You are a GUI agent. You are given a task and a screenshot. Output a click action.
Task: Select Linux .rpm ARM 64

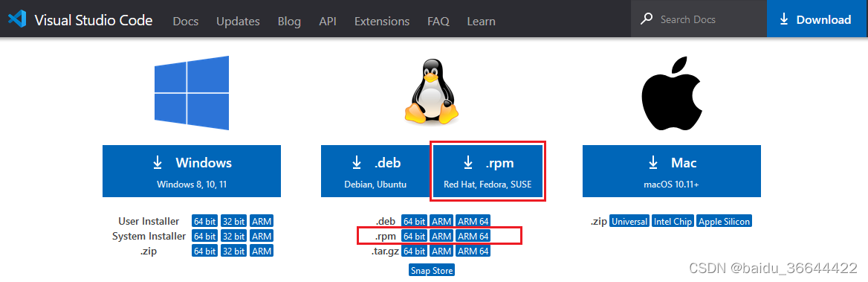(x=473, y=236)
